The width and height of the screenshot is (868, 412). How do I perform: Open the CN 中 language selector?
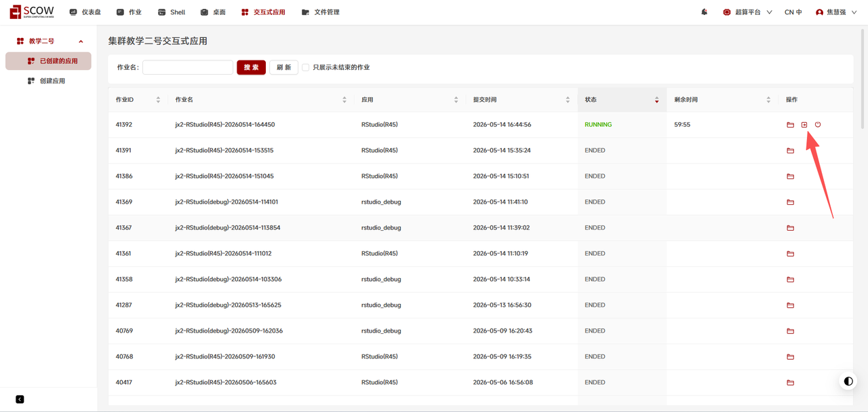pos(793,12)
